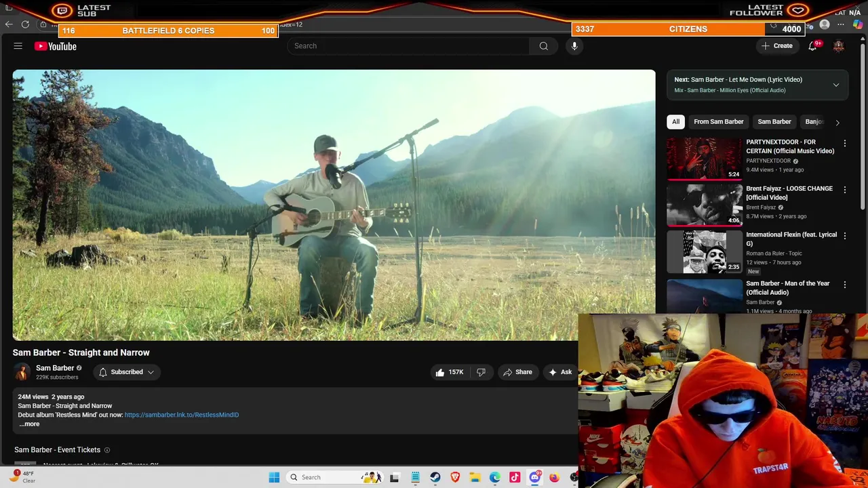
Task: Select the Banjo filter chip
Action: pyautogui.click(x=814, y=122)
